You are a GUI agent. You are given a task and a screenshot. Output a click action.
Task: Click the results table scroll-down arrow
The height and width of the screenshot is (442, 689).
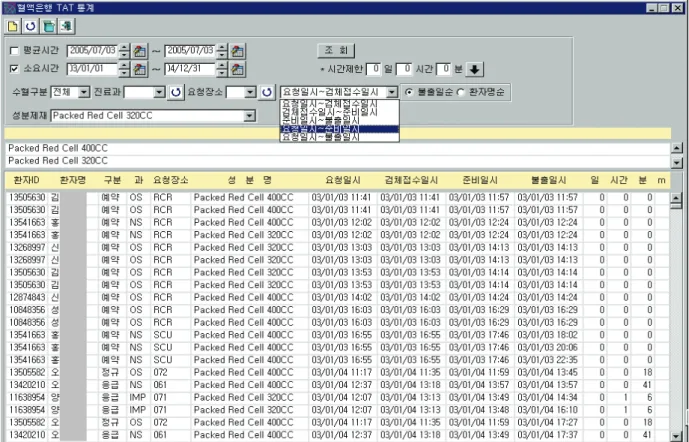coord(676,436)
